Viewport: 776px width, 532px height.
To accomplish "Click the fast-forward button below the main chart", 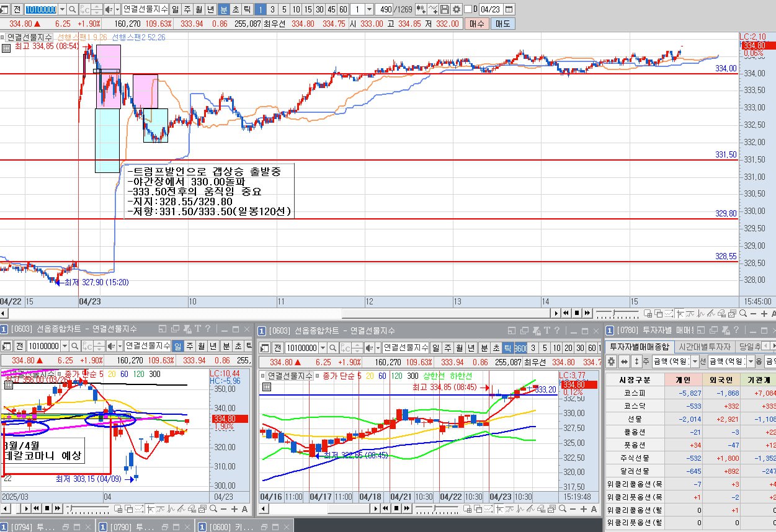I will 586,313.
